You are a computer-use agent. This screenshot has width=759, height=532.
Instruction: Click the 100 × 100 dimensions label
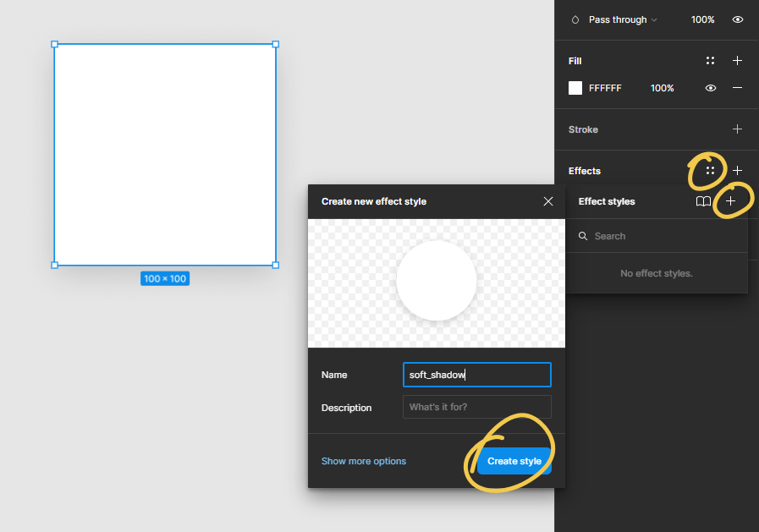click(165, 278)
